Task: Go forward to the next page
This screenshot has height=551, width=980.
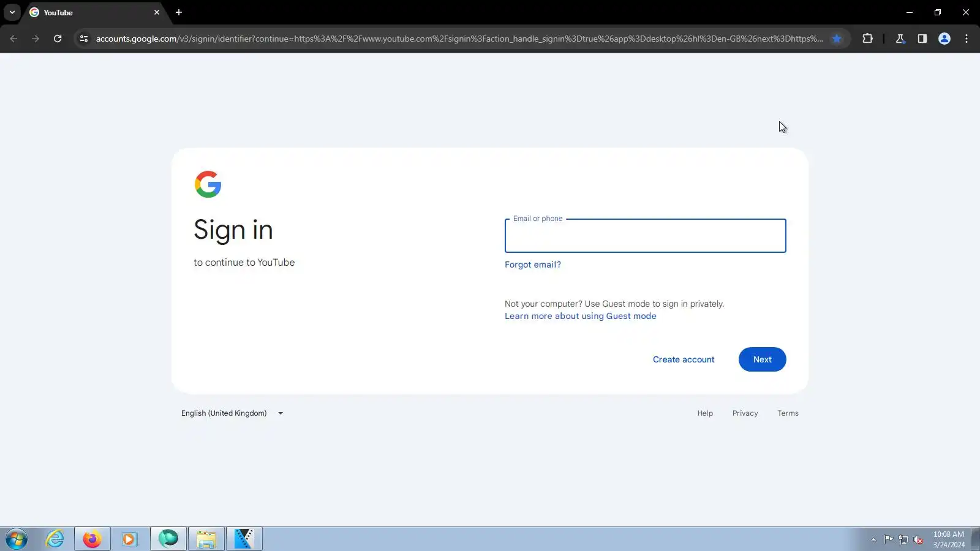Action: click(x=36, y=39)
